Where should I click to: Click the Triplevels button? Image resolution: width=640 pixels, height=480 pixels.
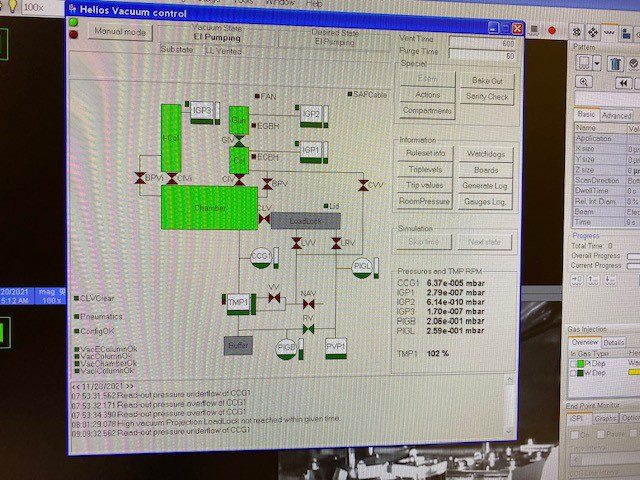tap(425, 169)
